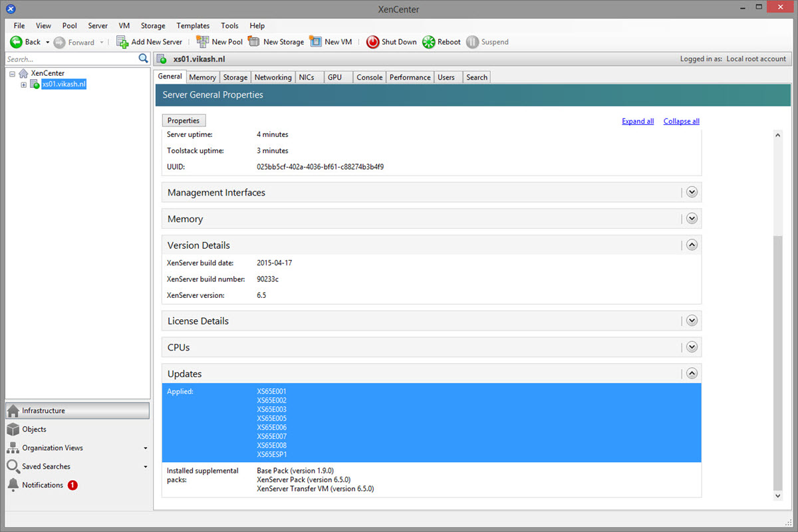Screen dimensions: 798x532
Task: Click the xs01.vikash.nl server icon in tree
Action: click(x=35, y=84)
